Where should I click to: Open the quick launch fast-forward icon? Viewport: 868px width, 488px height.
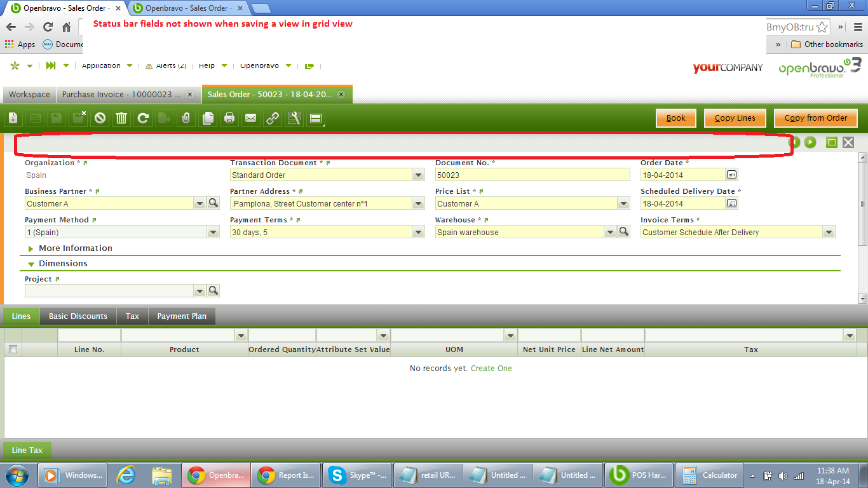[x=51, y=65]
